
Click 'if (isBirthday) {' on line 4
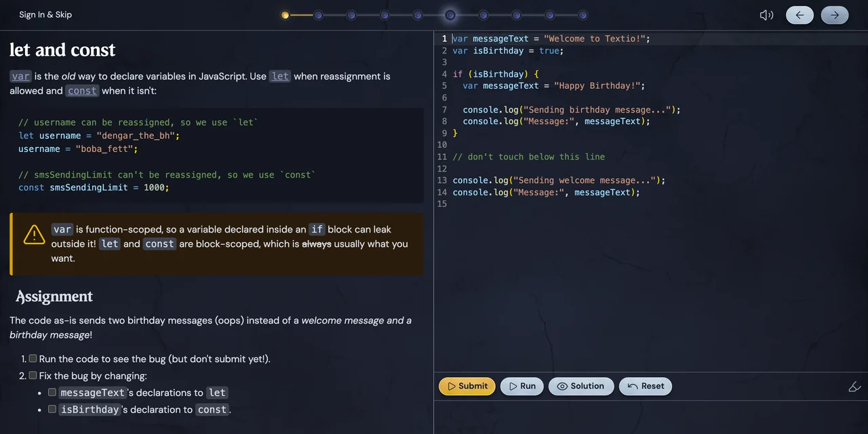point(496,74)
